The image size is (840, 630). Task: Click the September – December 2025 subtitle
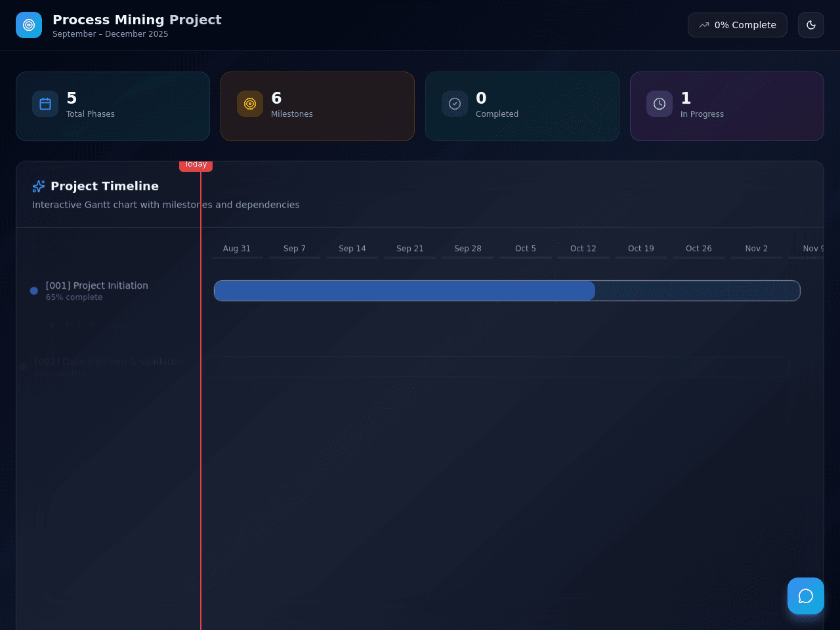point(110,34)
